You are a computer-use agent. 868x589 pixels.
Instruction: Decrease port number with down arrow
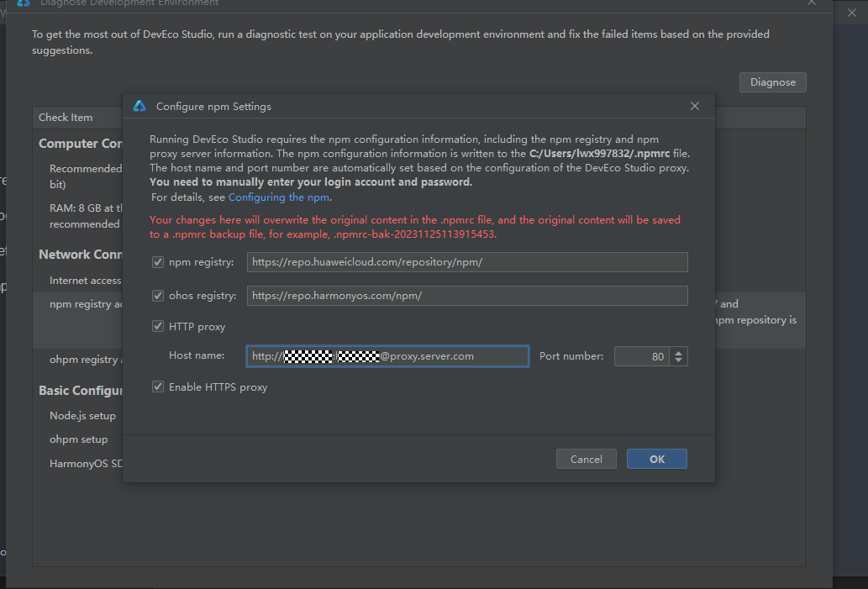click(679, 360)
